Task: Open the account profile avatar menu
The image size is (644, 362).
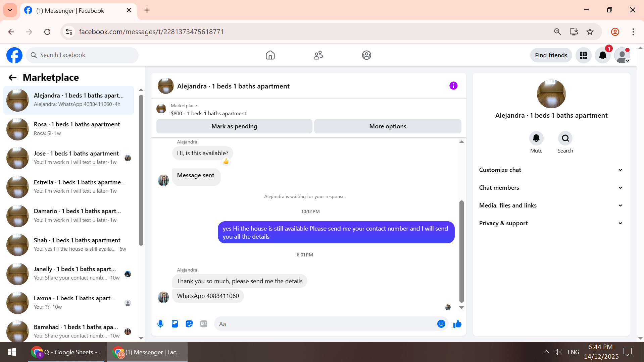Action: 622,55
